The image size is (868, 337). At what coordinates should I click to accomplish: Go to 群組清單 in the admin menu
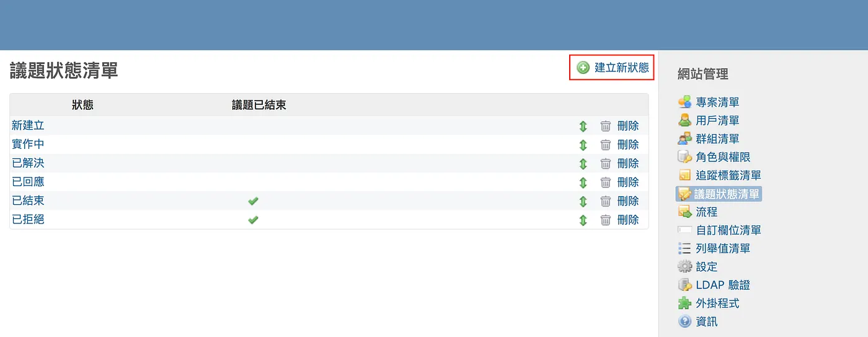coord(717,139)
